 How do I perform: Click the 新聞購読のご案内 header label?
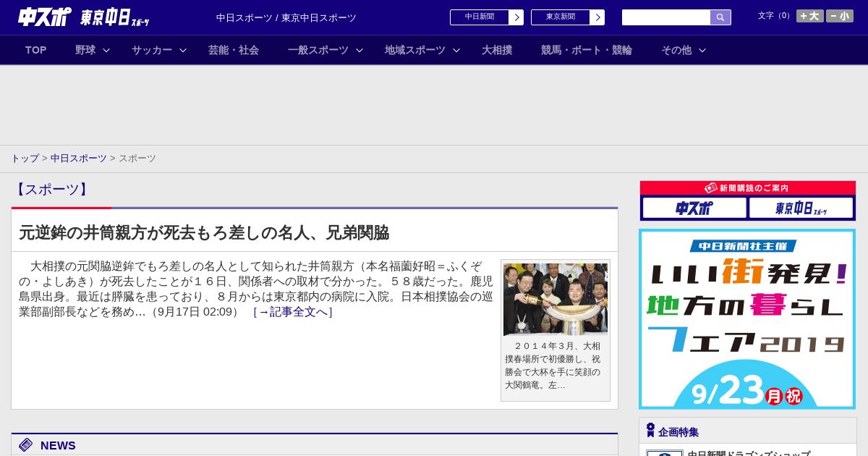tap(747, 187)
